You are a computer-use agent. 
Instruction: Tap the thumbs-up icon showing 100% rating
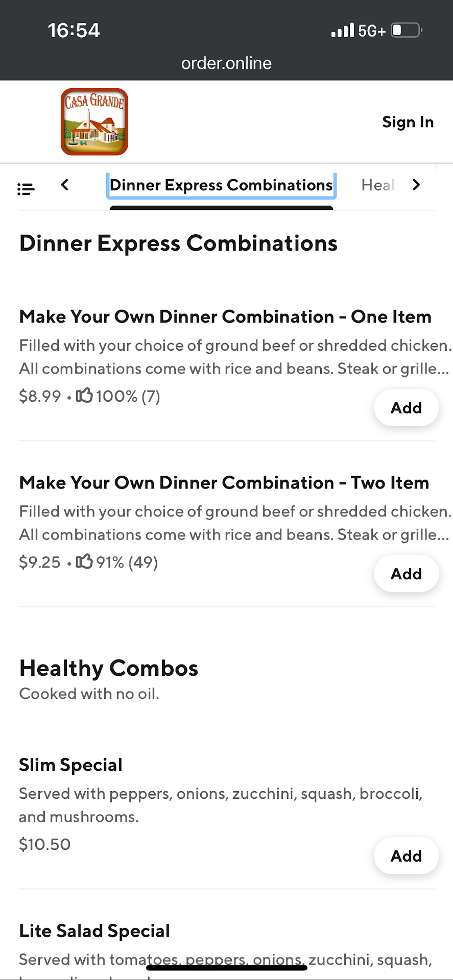pyautogui.click(x=84, y=396)
